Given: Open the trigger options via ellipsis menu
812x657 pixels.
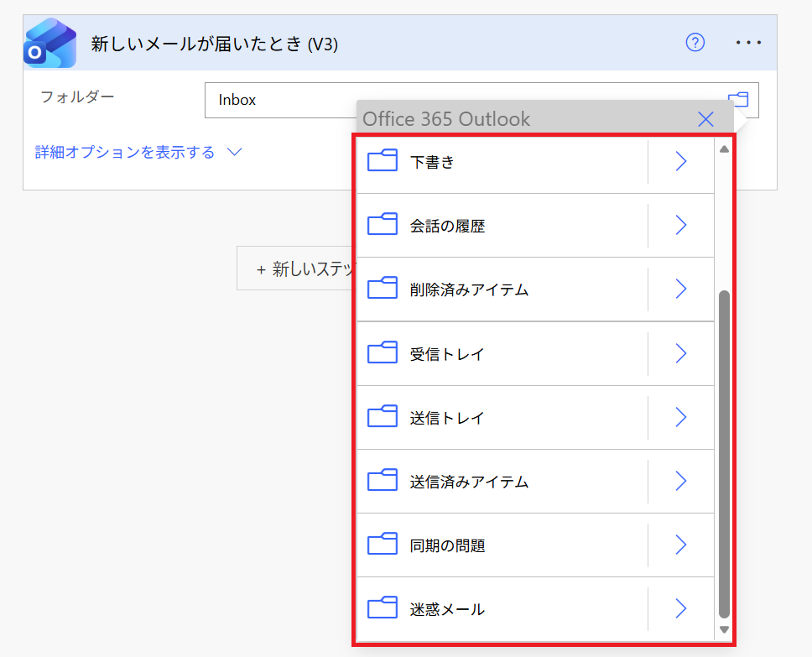Looking at the screenshot, I should (x=748, y=42).
